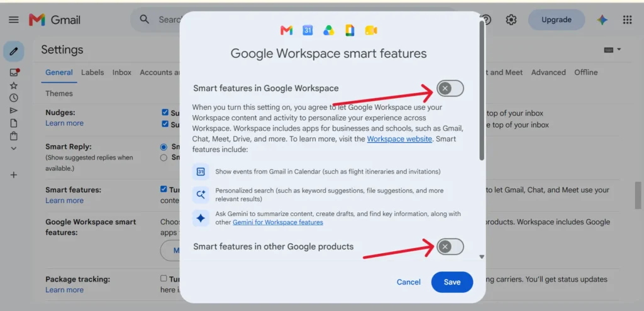Open Sent in the sidebar
644x311 pixels.
coord(14,111)
